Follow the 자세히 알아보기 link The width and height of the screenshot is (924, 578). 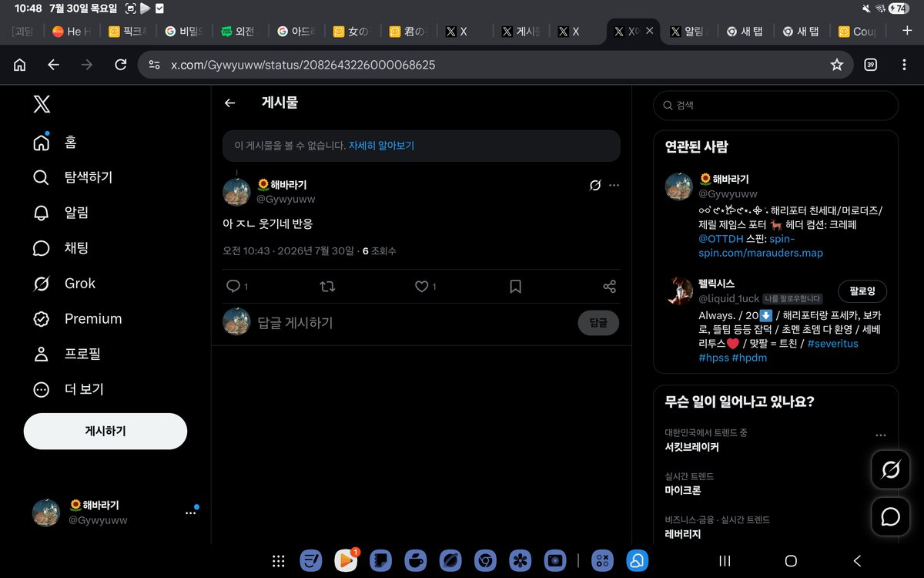coord(381,146)
